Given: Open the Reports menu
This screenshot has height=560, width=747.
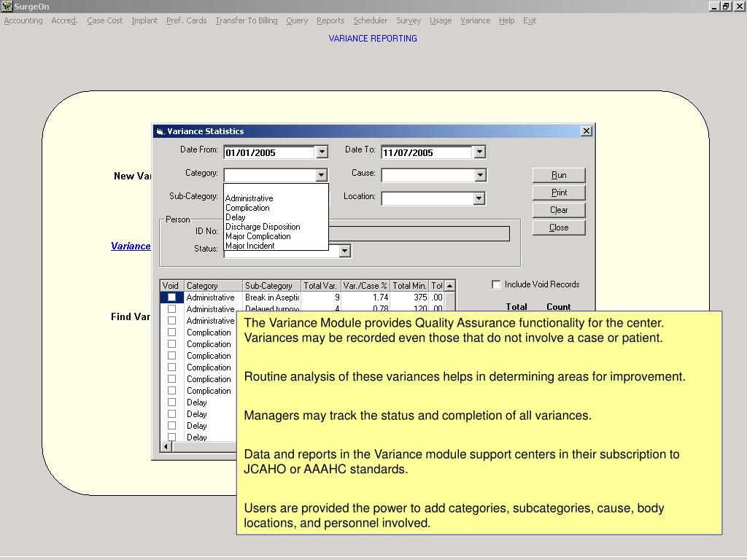Looking at the screenshot, I should tap(330, 20).
